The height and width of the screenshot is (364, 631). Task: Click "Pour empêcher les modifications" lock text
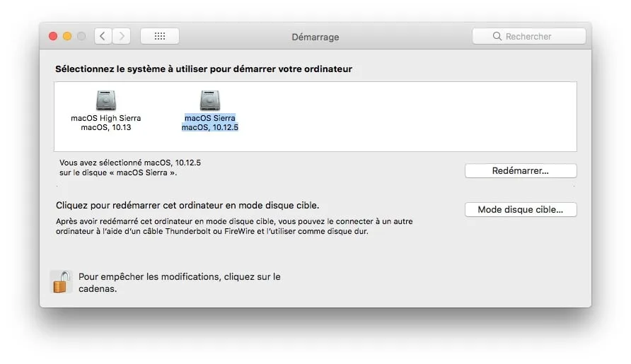[180, 282]
